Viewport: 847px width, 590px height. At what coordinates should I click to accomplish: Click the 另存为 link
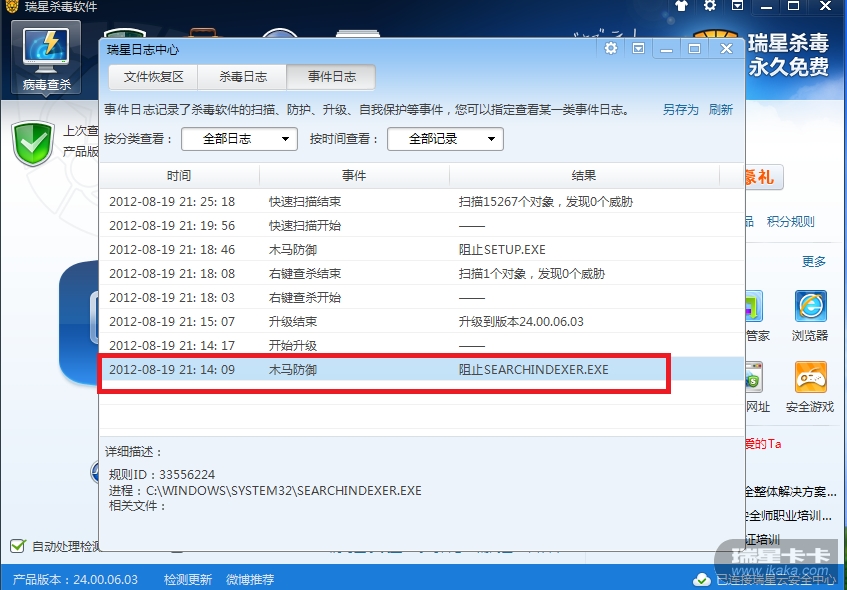pos(681,110)
